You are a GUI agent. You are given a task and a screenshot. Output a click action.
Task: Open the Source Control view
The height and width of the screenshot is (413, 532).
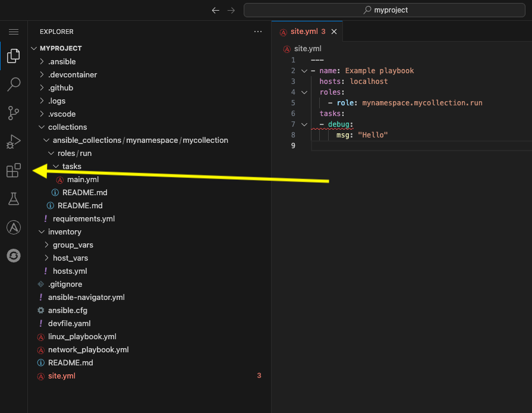(13, 113)
